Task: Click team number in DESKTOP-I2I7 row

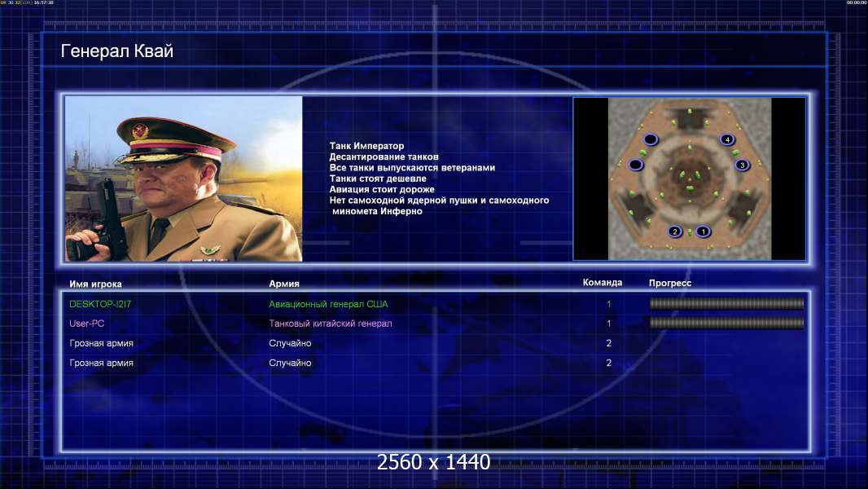Action: (x=608, y=304)
